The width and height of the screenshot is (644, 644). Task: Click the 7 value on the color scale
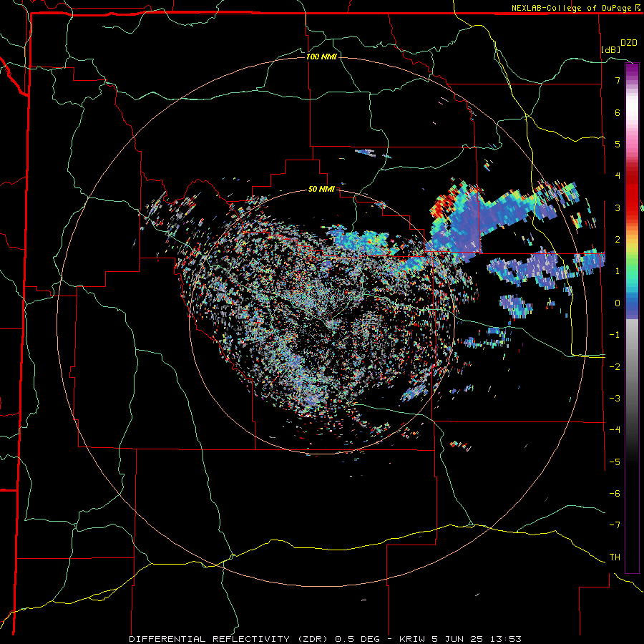click(x=618, y=80)
